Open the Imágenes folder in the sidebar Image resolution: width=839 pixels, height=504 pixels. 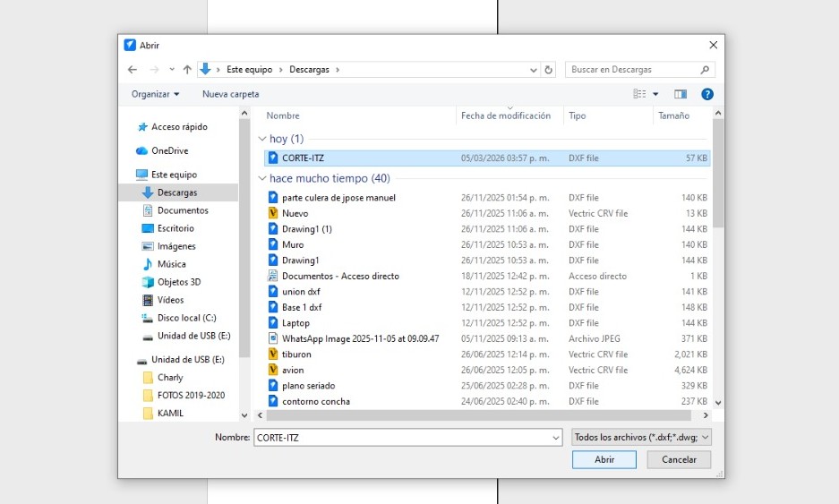(169, 246)
